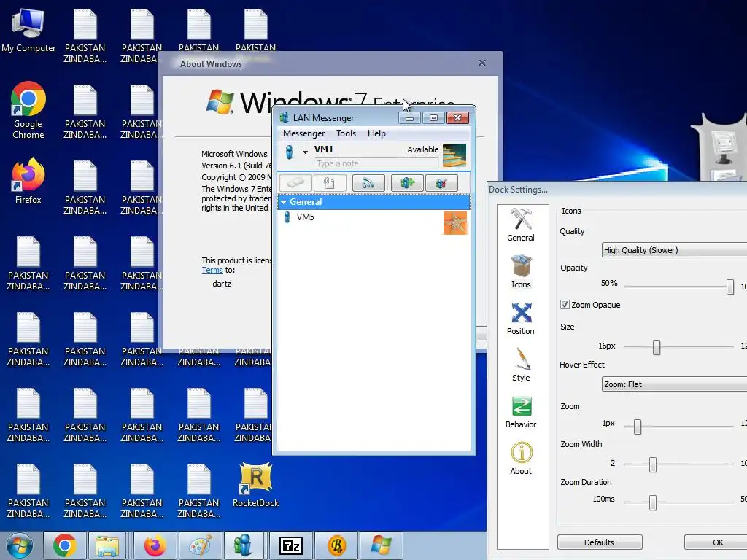Open the Tools menu in LAN Messenger
The width and height of the screenshot is (747, 560).
(x=347, y=133)
